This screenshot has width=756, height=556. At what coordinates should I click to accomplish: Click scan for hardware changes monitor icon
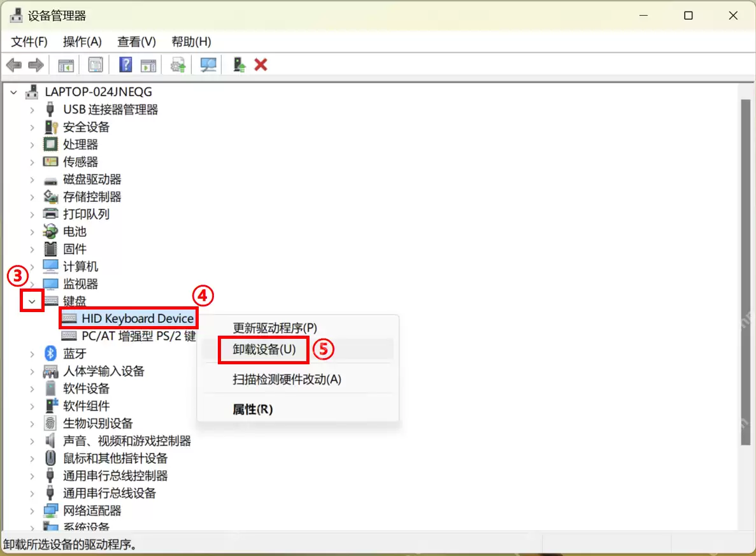[x=208, y=64]
